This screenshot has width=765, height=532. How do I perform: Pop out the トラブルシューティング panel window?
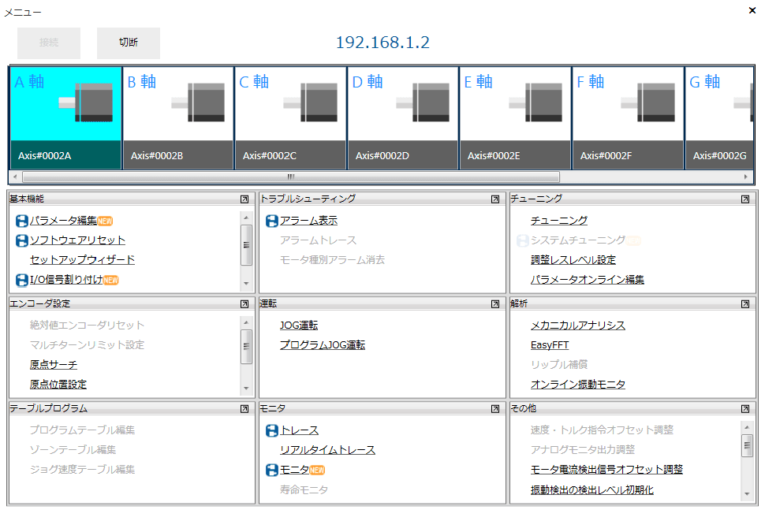tap(495, 199)
